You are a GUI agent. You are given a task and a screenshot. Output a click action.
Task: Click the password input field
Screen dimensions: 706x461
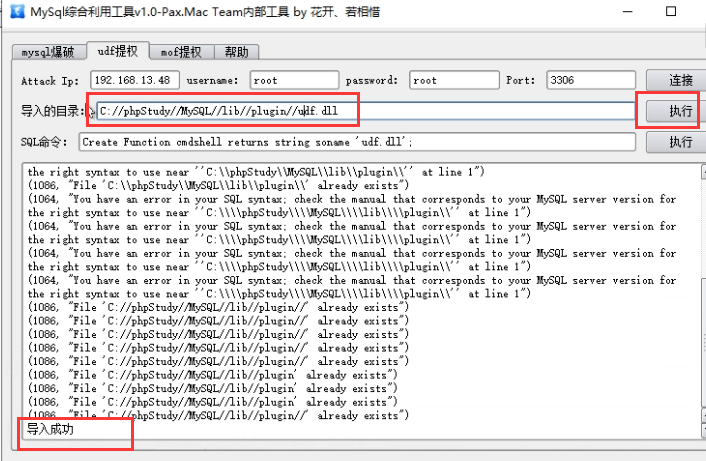point(452,80)
